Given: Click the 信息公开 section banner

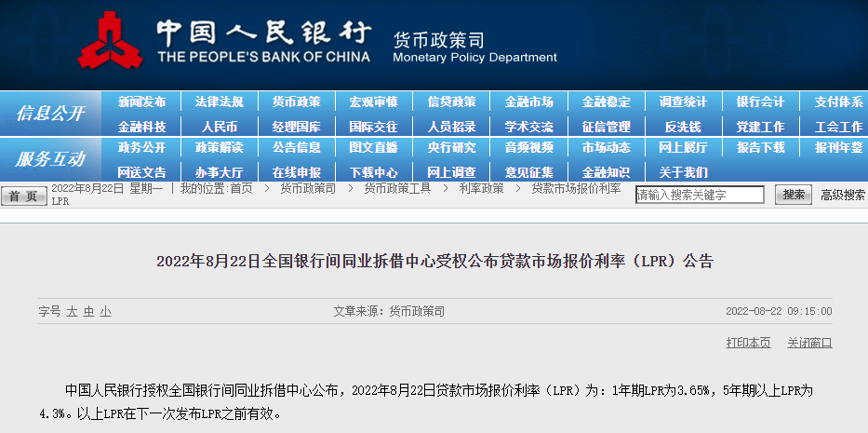Looking at the screenshot, I should coord(50,113).
